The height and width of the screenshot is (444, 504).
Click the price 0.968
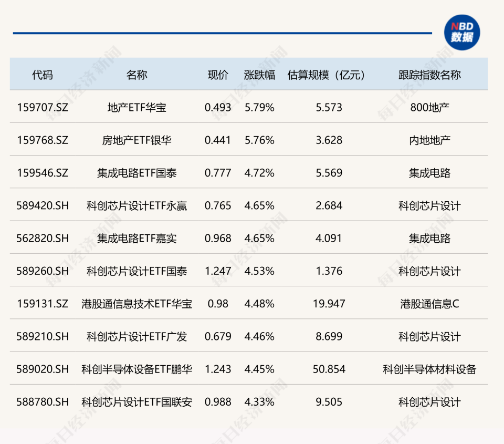pyautogui.click(x=218, y=239)
